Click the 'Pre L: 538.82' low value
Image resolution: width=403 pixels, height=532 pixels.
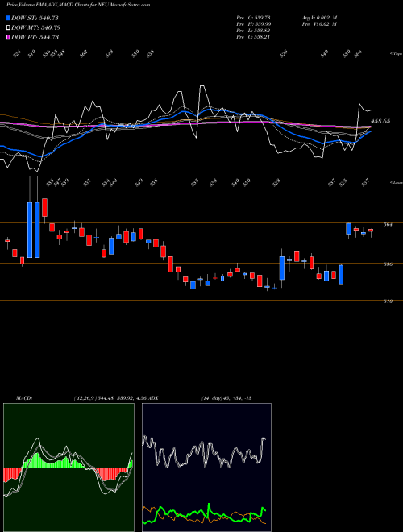coord(253,31)
